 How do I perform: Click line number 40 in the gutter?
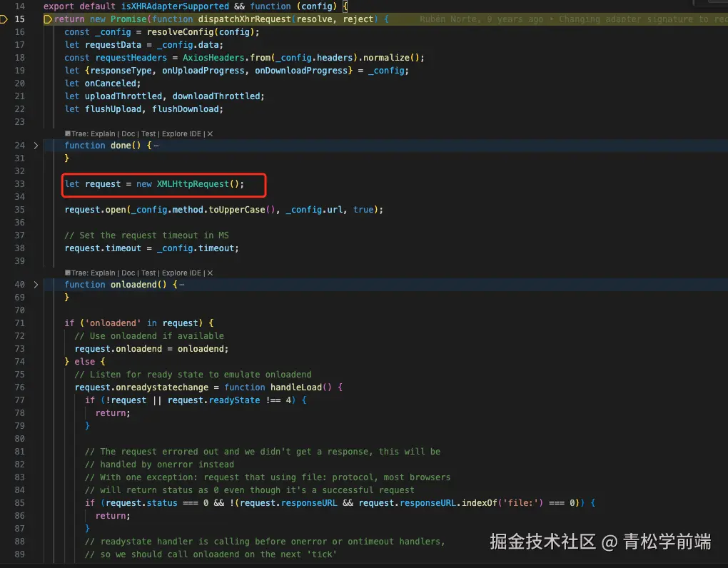[x=19, y=285]
